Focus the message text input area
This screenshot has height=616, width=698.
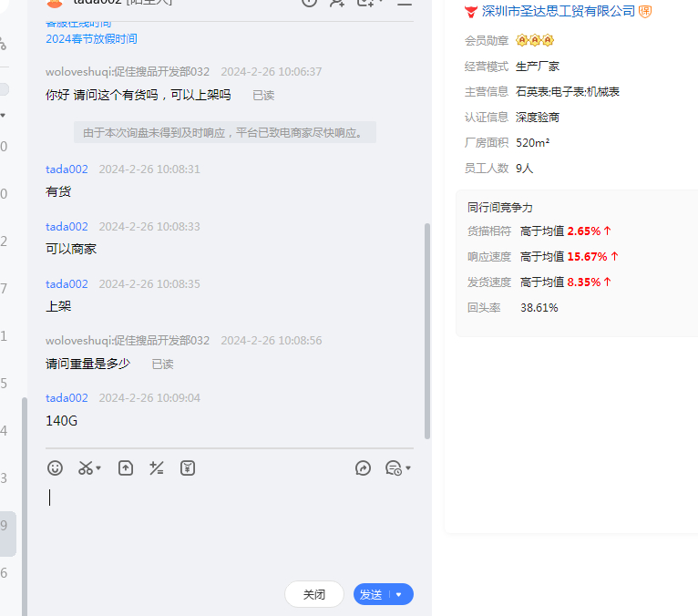(228, 529)
